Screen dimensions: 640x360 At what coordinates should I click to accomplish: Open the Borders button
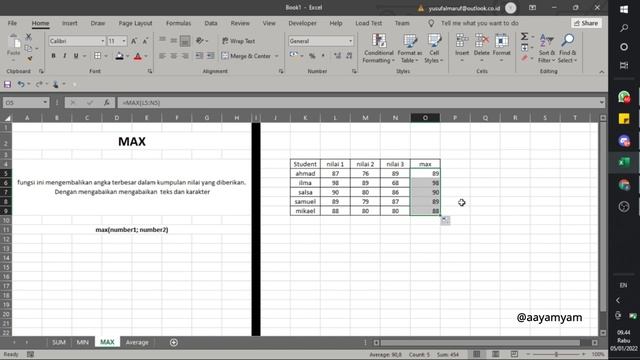coord(98,56)
